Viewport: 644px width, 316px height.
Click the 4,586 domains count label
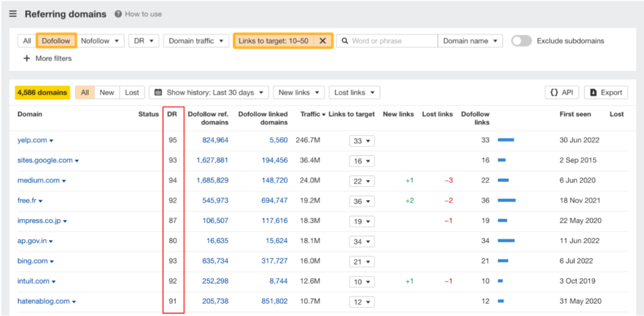coord(43,93)
